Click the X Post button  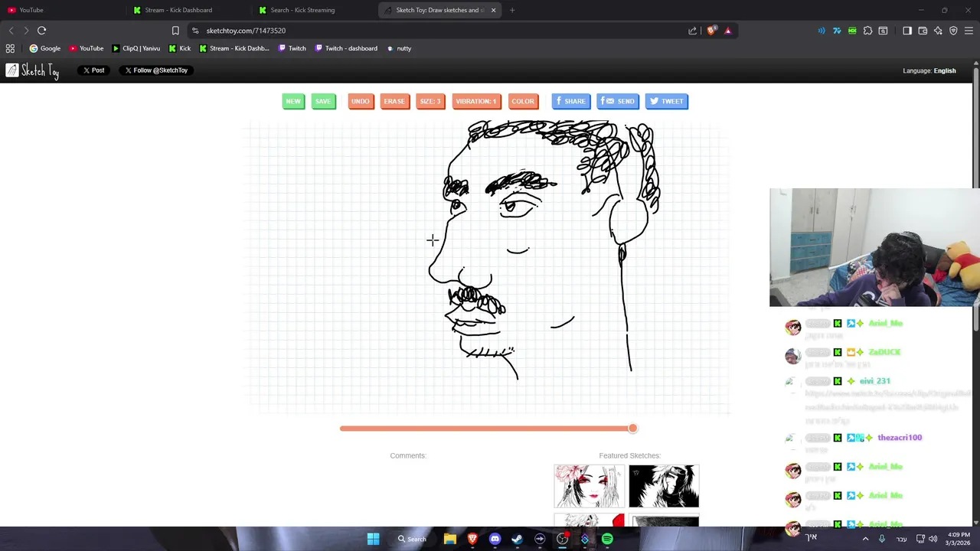(93, 70)
